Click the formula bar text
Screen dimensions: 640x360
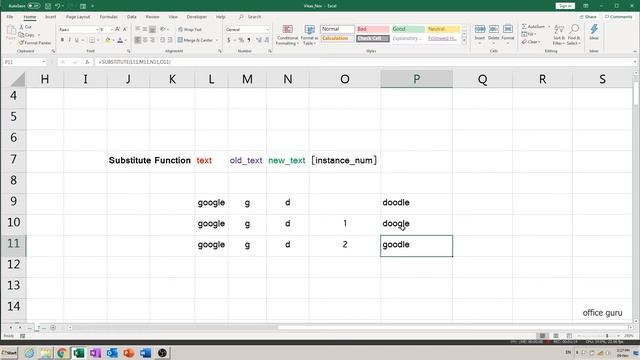(x=135, y=62)
